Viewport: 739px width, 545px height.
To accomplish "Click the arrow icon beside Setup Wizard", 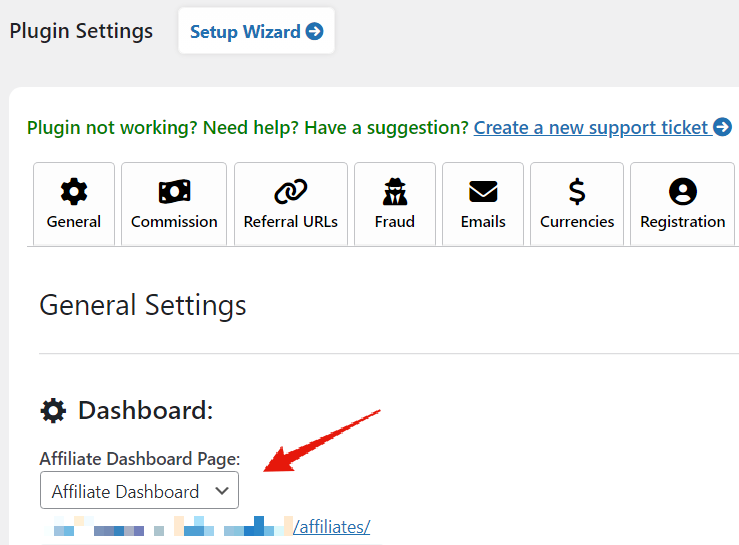I will coord(314,32).
